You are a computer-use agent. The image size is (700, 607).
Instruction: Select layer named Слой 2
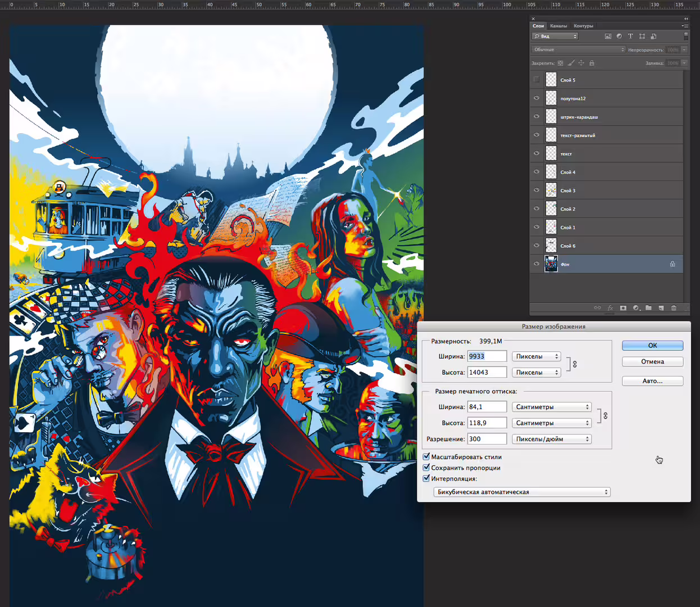[x=567, y=209]
